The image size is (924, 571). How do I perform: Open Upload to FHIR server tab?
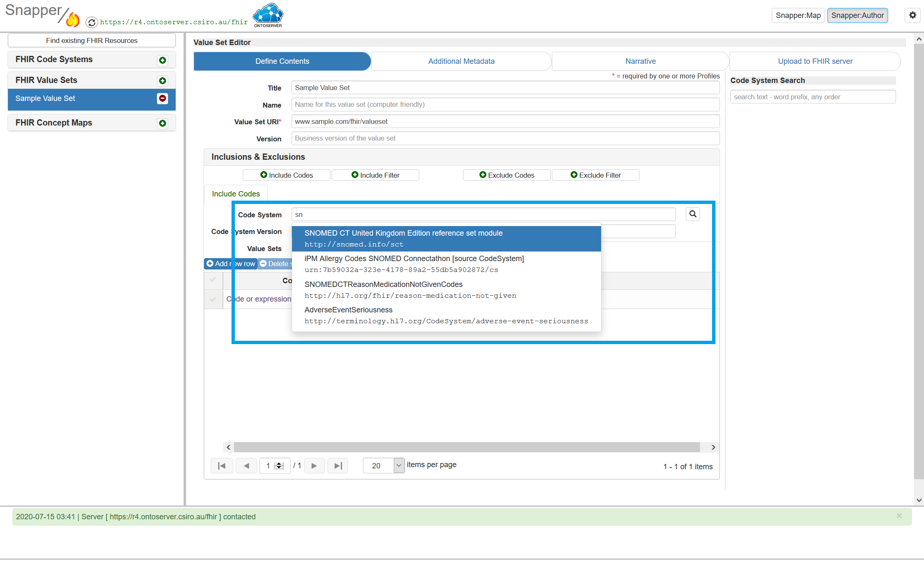815,61
